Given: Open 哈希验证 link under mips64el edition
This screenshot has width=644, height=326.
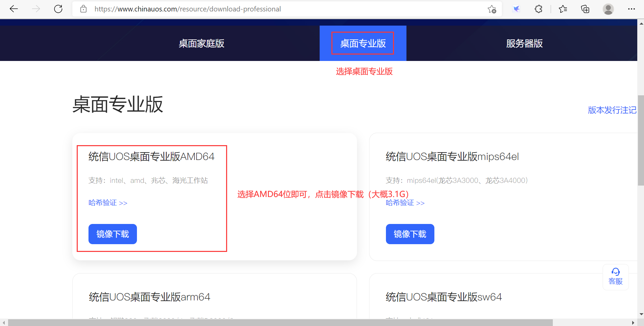Looking at the screenshot, I should point(405,203).
